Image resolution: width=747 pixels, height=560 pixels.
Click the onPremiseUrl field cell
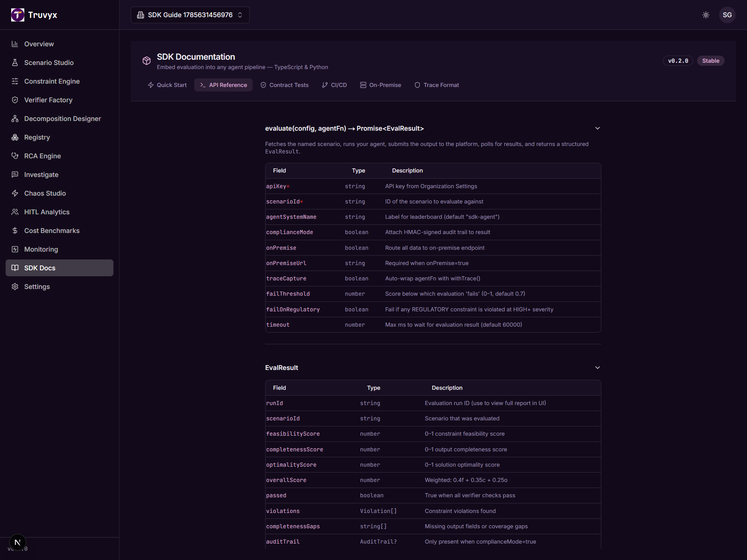tap(286, 263)
